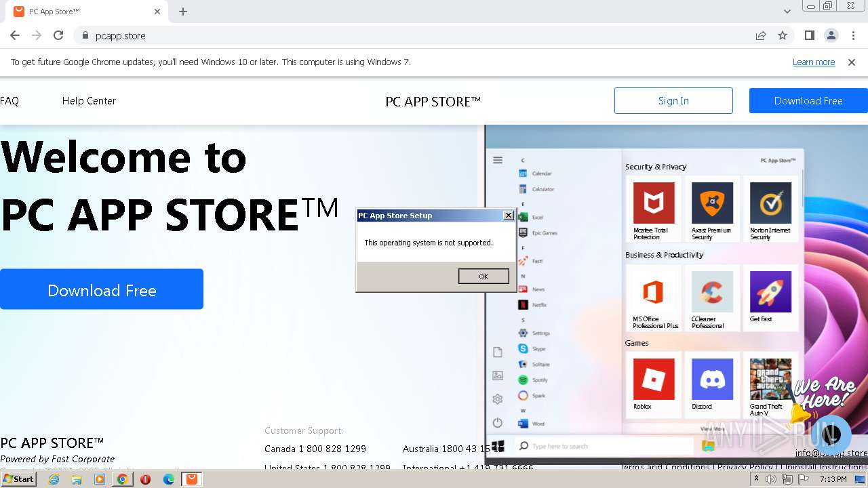Open volume control in system tray

tap(771, 479)
